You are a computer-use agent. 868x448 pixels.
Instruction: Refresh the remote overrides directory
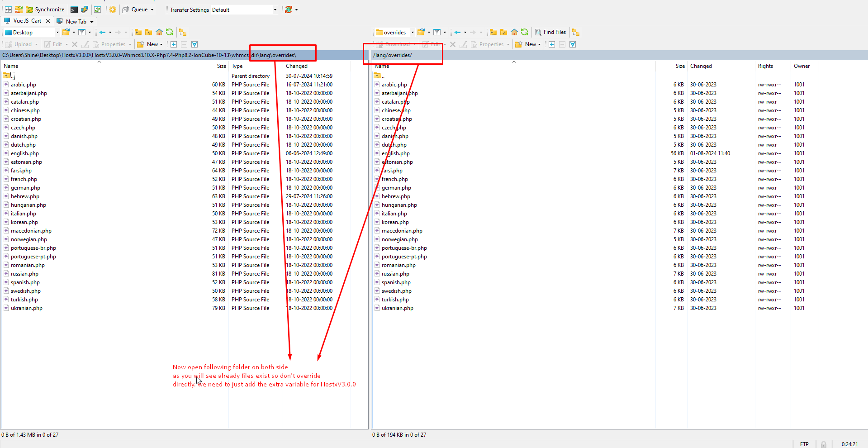[525, 32]
